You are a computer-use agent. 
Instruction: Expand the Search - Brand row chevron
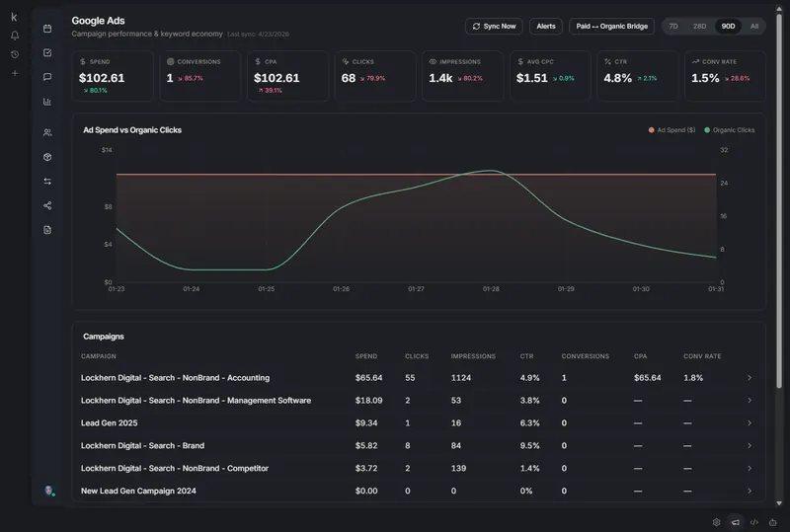click(x=750, y=446)
